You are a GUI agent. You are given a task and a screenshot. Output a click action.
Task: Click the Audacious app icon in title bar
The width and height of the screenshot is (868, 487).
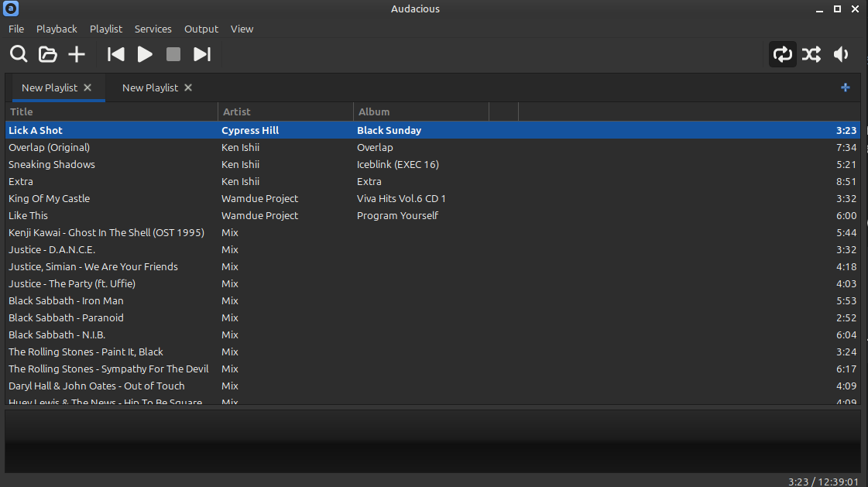click(11, 9)
